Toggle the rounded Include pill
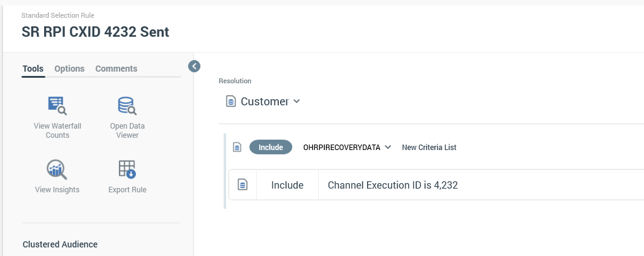Viewport: 644px width, 256px height. [270, 148]
